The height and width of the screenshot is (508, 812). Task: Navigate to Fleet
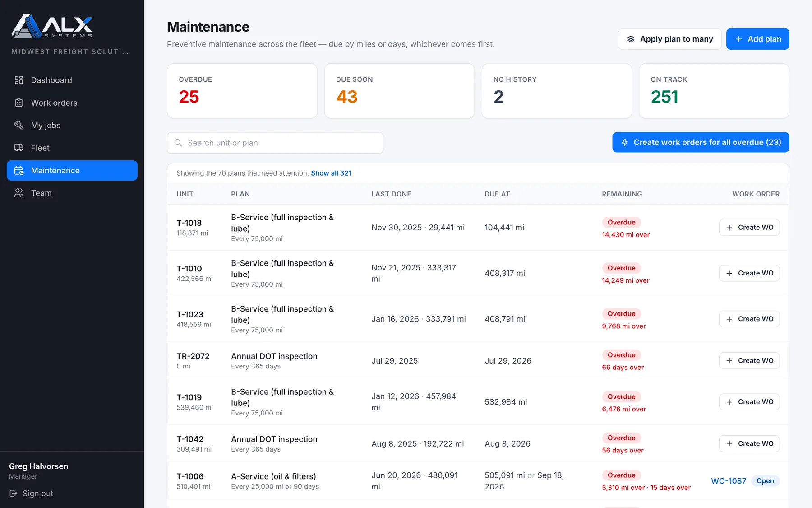[x=72, y=148]
